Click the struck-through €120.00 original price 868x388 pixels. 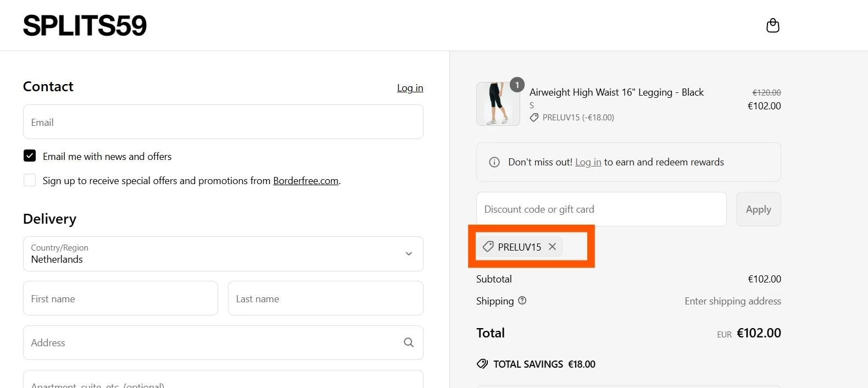tap(766, 93)
